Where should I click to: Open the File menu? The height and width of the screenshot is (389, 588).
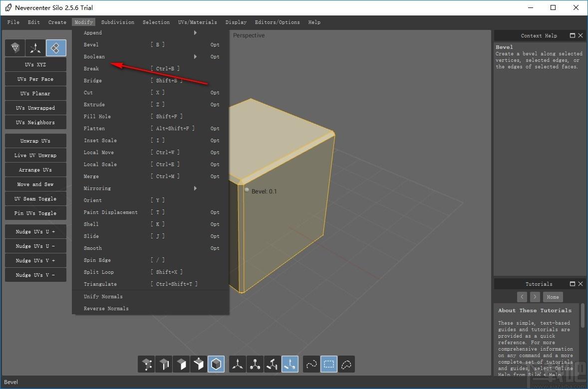pos(13,22)
